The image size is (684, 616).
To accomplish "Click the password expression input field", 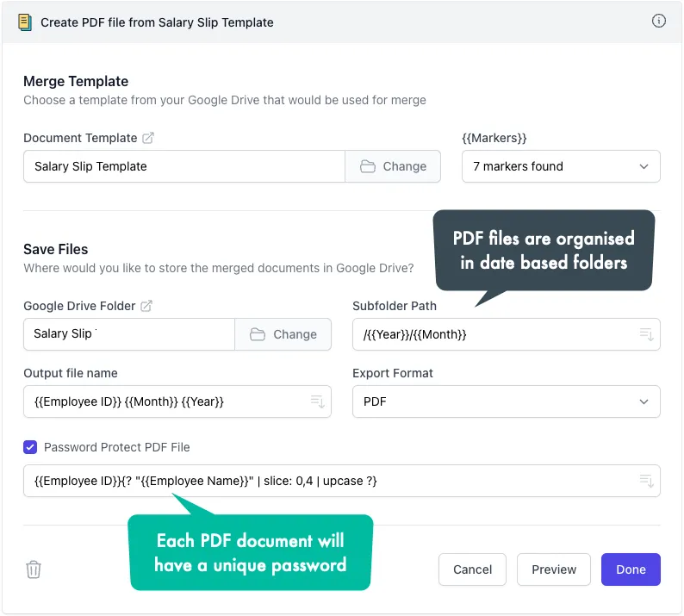I will coord(341,481).
